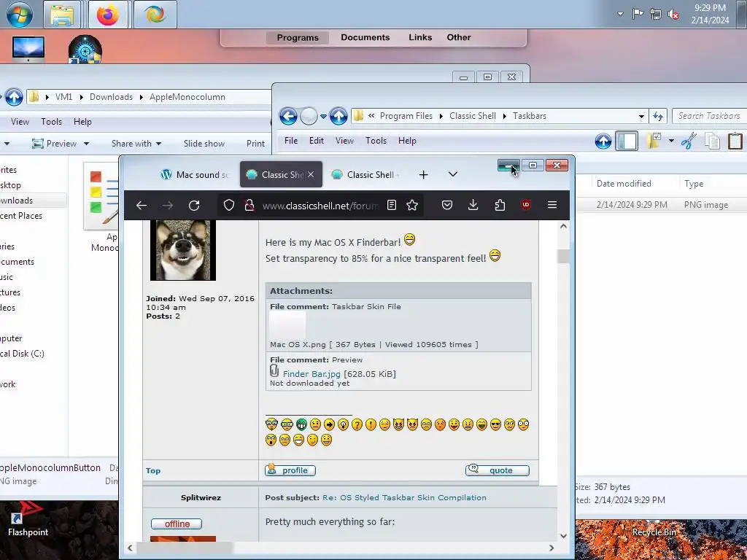Unmute the volume tray icon
The width and height of the screenshot is (747, 560).
tap(673, 15)
